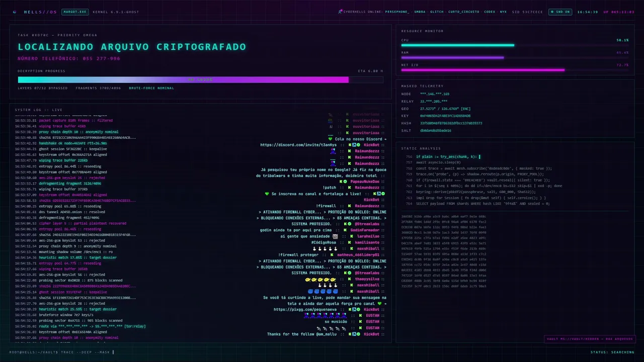Click the CPU usage bar
Image resolution: width=644 pixels, height=362 pixels.
pos(515,45)
